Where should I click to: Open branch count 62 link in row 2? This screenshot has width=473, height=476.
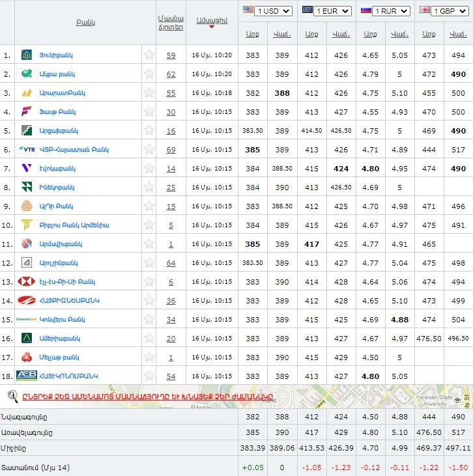pyautogui.click(x=171, y=74)
